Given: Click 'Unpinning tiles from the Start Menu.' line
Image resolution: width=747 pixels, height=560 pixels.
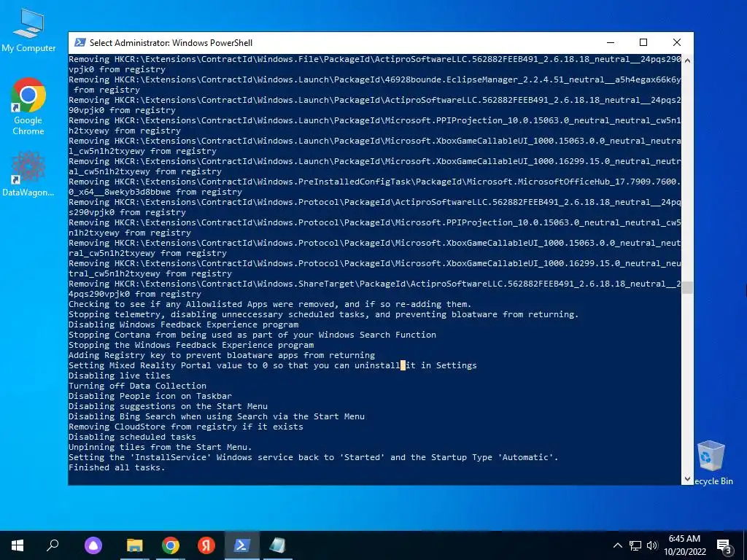Looking at the screenshot, I should tap(160, 447).
